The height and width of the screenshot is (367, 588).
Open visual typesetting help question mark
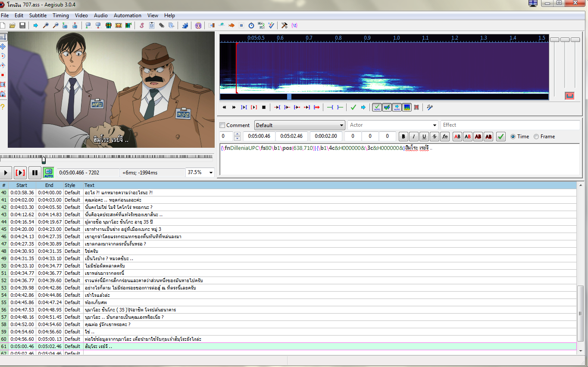point(3,107)
